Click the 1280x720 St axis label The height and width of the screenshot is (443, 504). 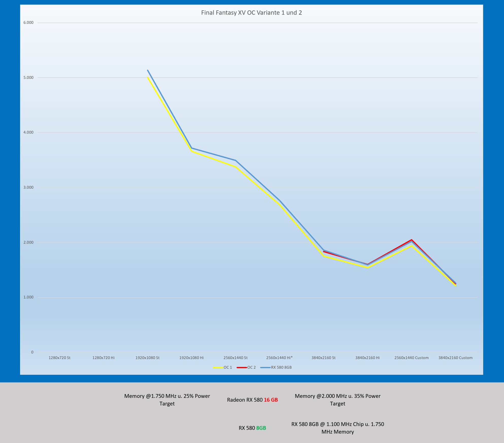pyautogui.click(x=59, y=358)
